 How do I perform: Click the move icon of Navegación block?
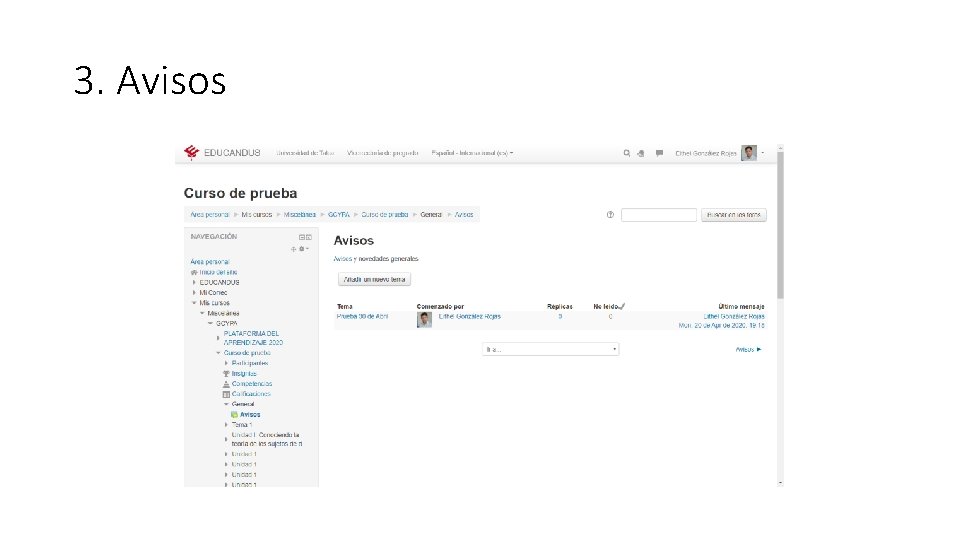tap(293, 249)
